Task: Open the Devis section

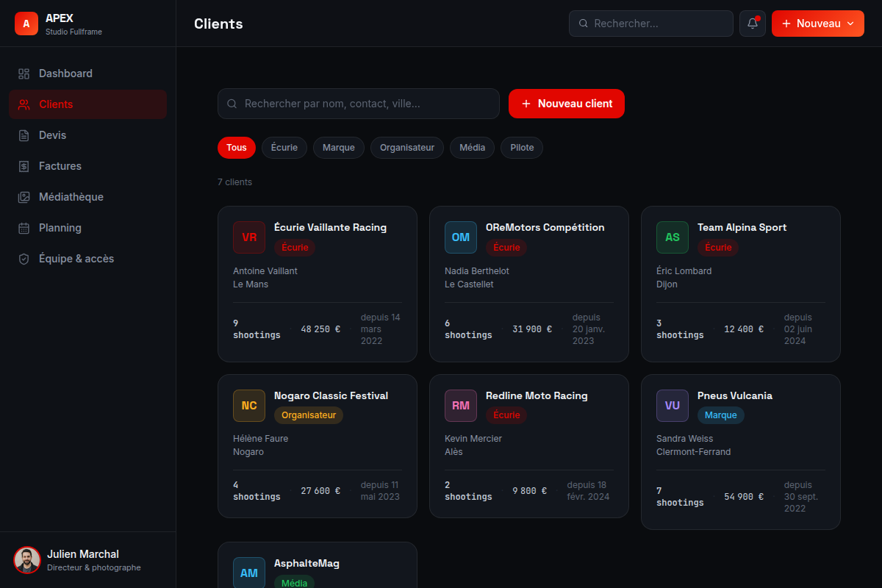Action: pos(88,135)
